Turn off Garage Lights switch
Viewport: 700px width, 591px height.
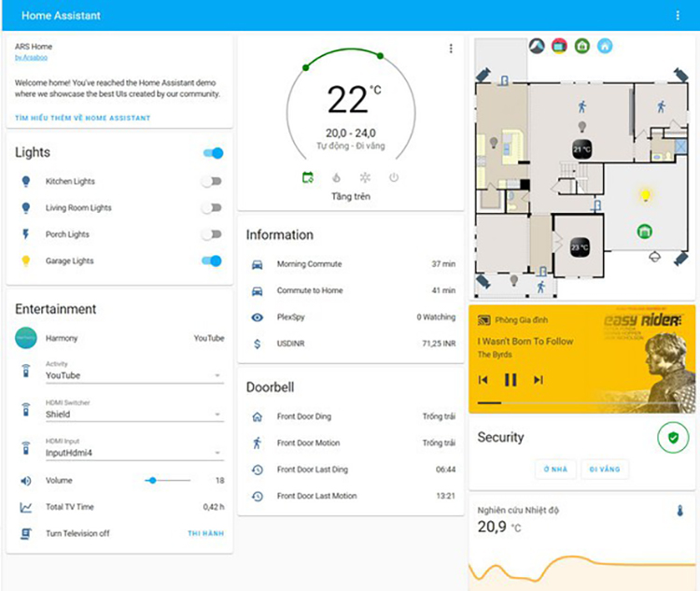pyautogui.click(x=212, y=261)
